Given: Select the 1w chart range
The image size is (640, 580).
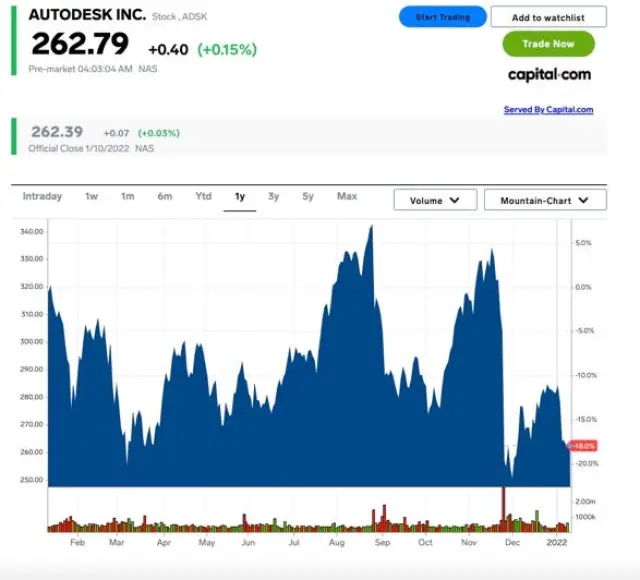Looking at the screenshot, I should coord(91,197).
